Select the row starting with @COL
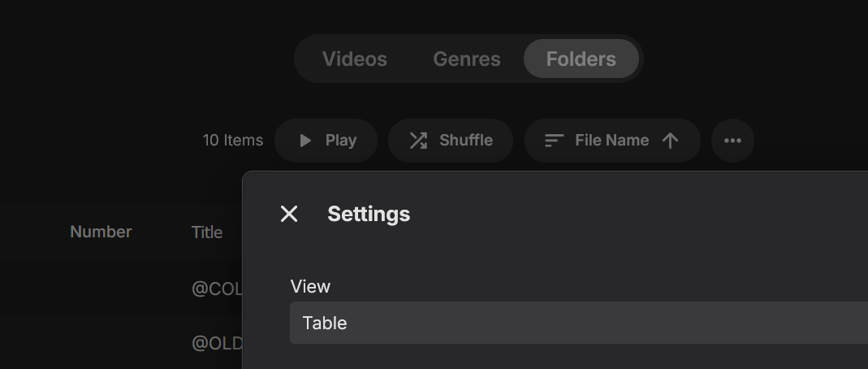The image size is (868, 369). (217, 289)
